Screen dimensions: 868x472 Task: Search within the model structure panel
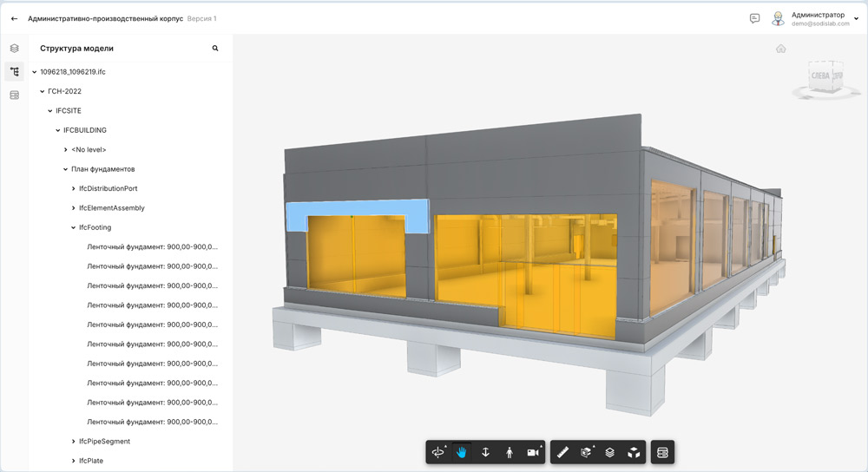(215, 48)
